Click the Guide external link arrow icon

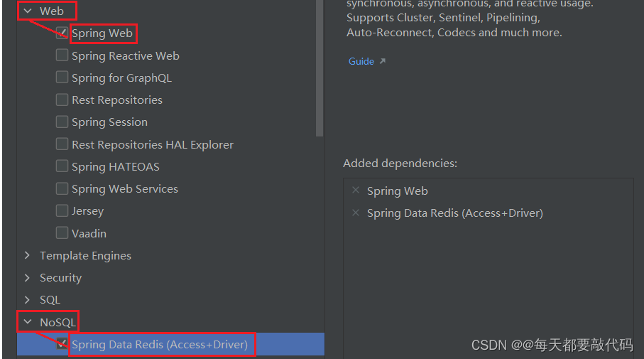383,61
